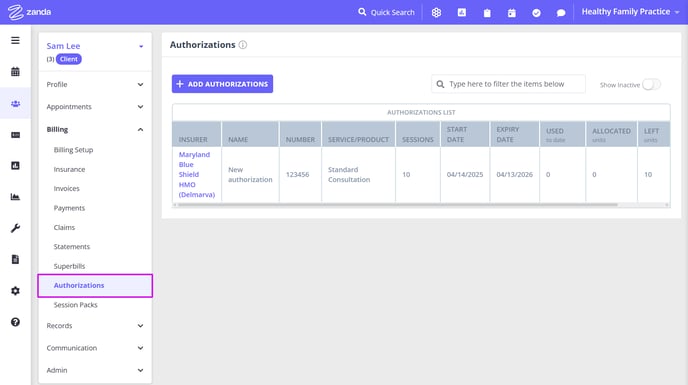Select Session Packs in Billing menu
Viewport: 688px width, 385px height.
(x=75, y=305)
